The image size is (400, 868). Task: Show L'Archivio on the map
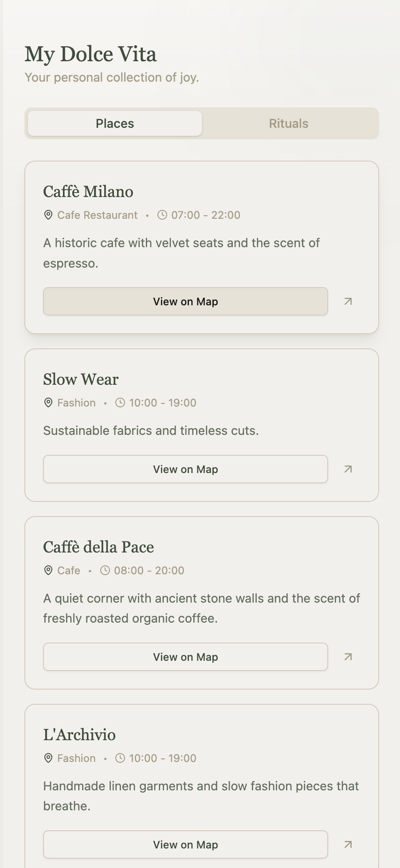click(185, 845)
